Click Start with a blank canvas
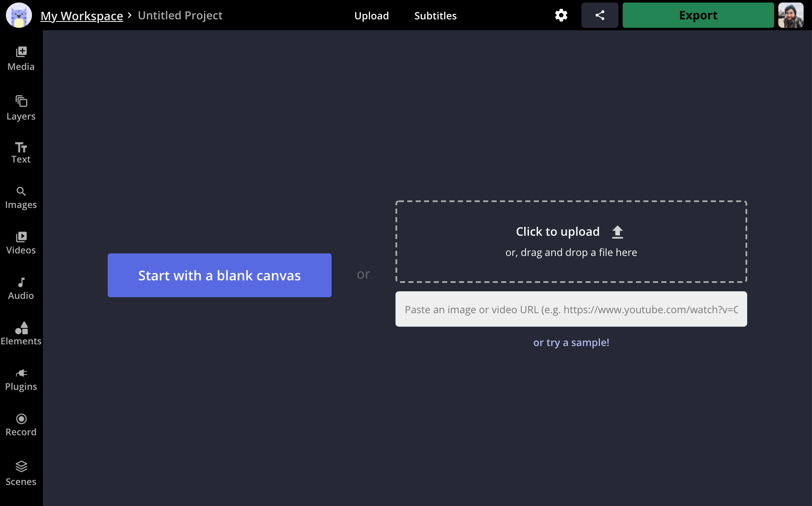 click(219, 275)
